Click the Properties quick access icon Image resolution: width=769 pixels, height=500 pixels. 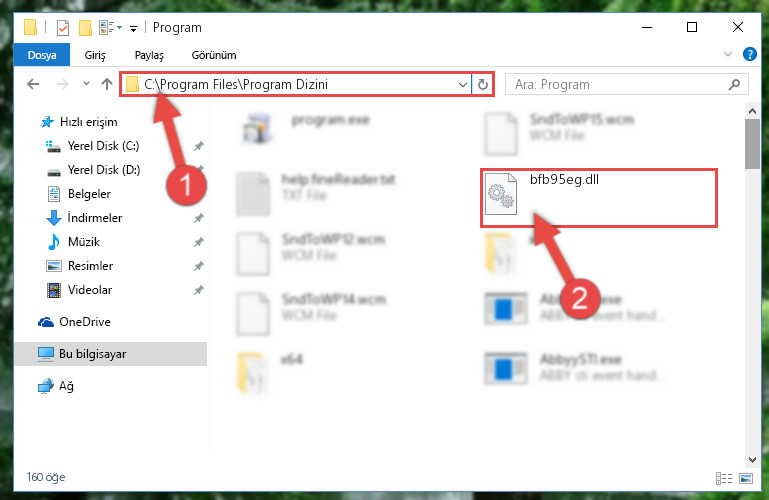pyautogui.click(x=63, y=28)
